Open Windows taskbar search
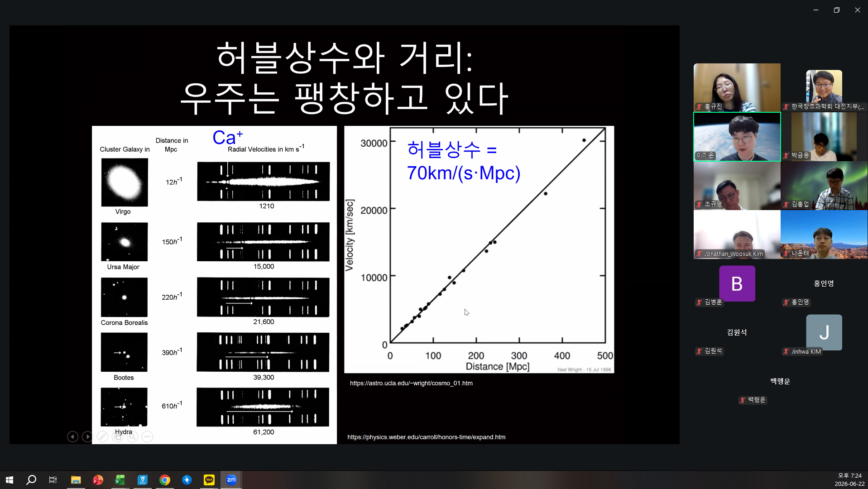868x489 pixels. click(x=31, y=479)
